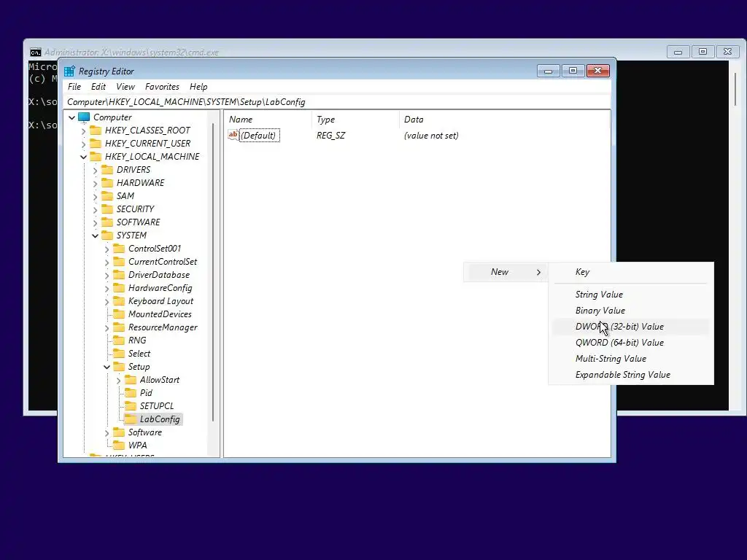Select the AllowStart key label
Image resolution: width=747 pixels, height=560 pixels.
pos(160,380)
